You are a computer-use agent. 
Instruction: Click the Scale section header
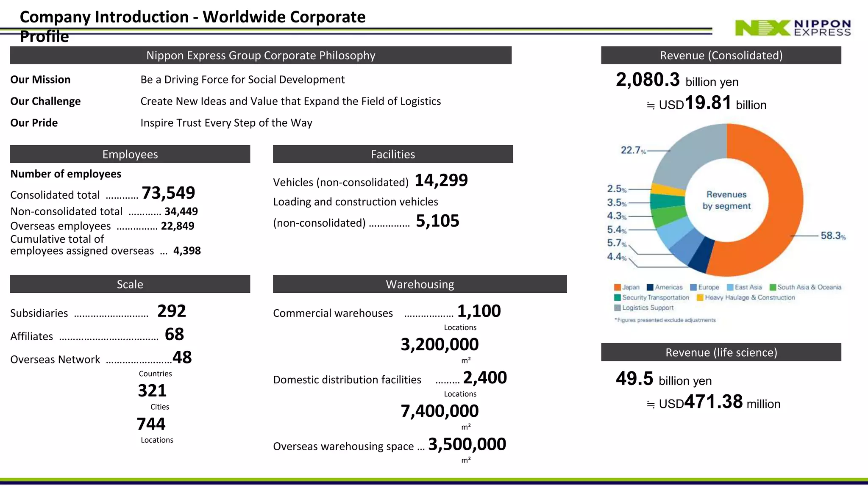[x=130, y=284]
